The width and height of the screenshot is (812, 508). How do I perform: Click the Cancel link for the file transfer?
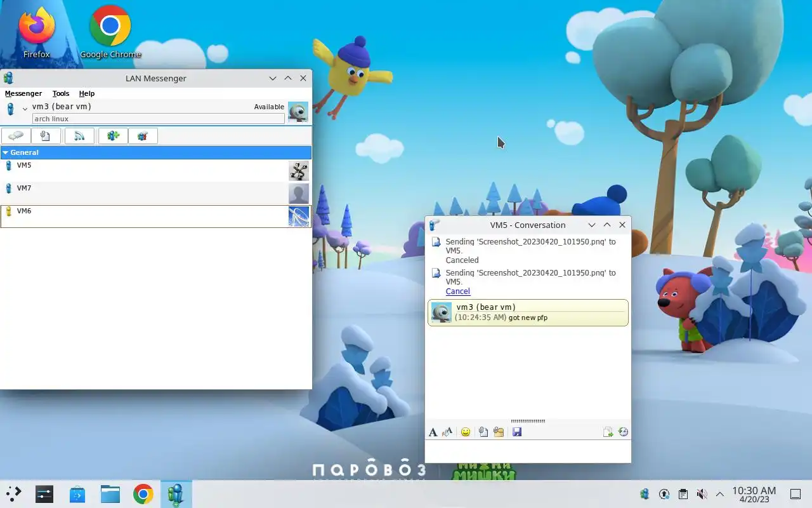[x=457, y=291]
